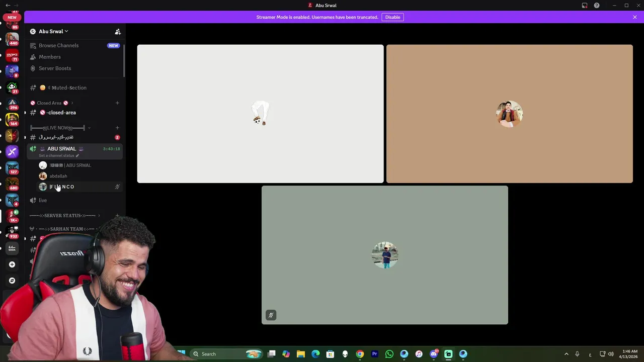Open server icon with 440 badge
Viewport: 644px width, 362px height.
(x=12, y=39)
